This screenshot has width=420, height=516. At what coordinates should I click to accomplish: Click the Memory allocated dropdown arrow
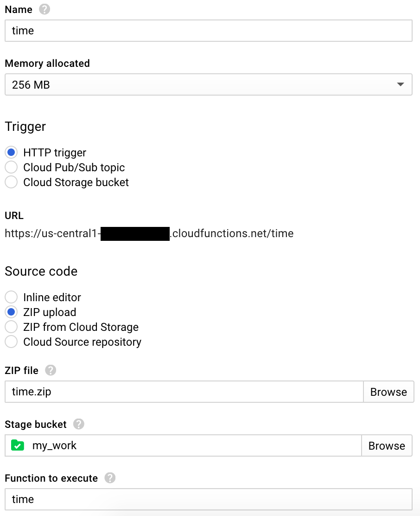[x=400, y=85]
